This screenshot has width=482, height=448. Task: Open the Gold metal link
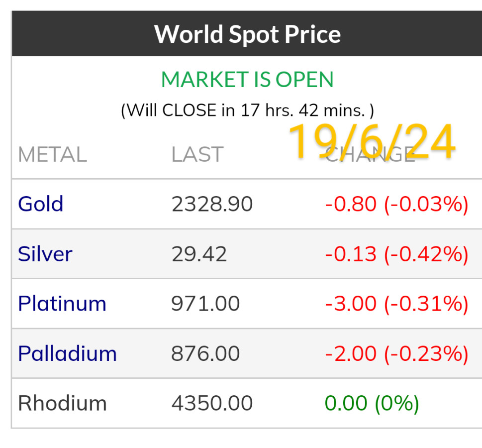pos(40,204)
